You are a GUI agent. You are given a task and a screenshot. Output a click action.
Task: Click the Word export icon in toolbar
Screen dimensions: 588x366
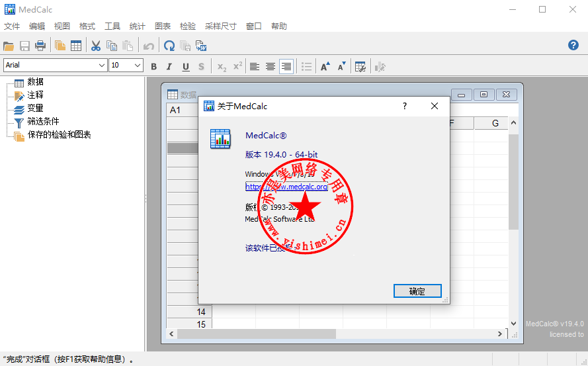201,46
